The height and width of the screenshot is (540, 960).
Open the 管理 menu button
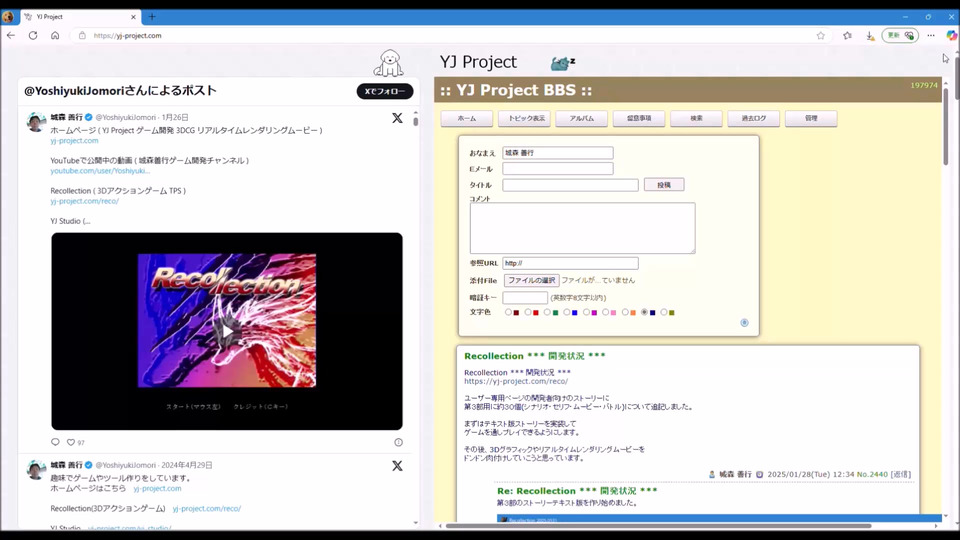[x=811, y=118]
